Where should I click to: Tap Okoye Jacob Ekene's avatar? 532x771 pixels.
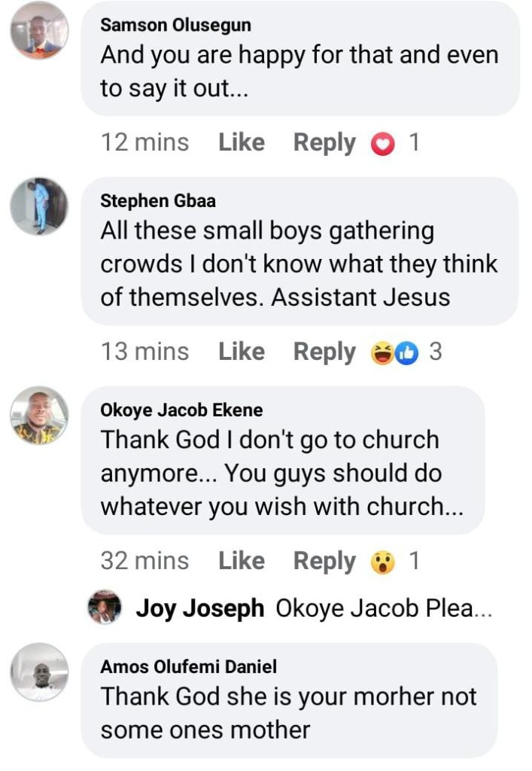point(39,416)
